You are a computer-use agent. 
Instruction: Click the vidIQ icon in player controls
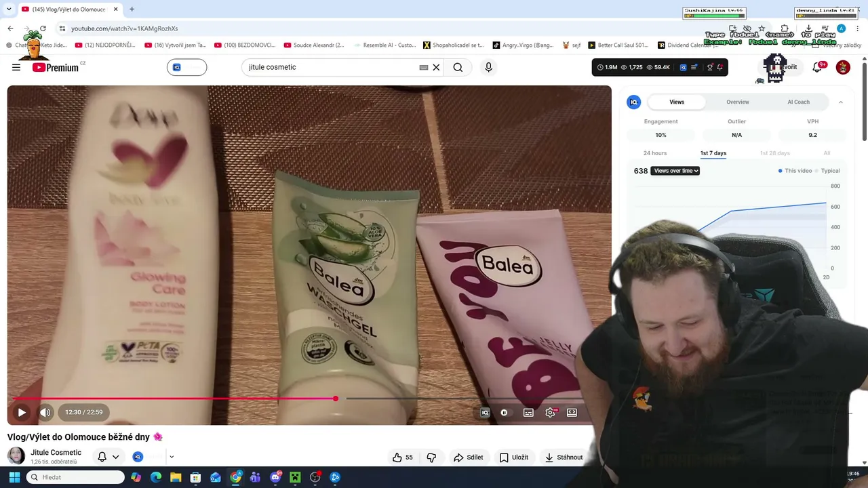click(x=485, y=412)
